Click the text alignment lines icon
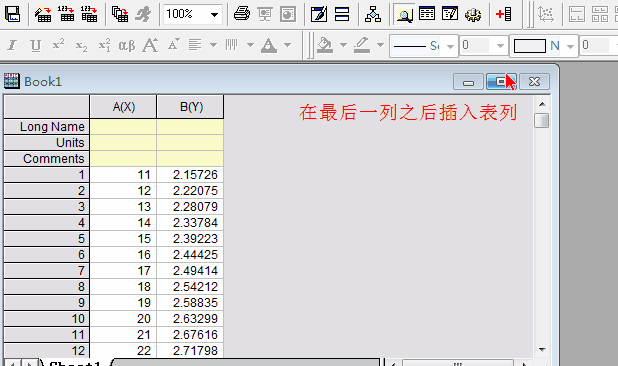This screenshot has height=366, width=618. click(195, 45)
